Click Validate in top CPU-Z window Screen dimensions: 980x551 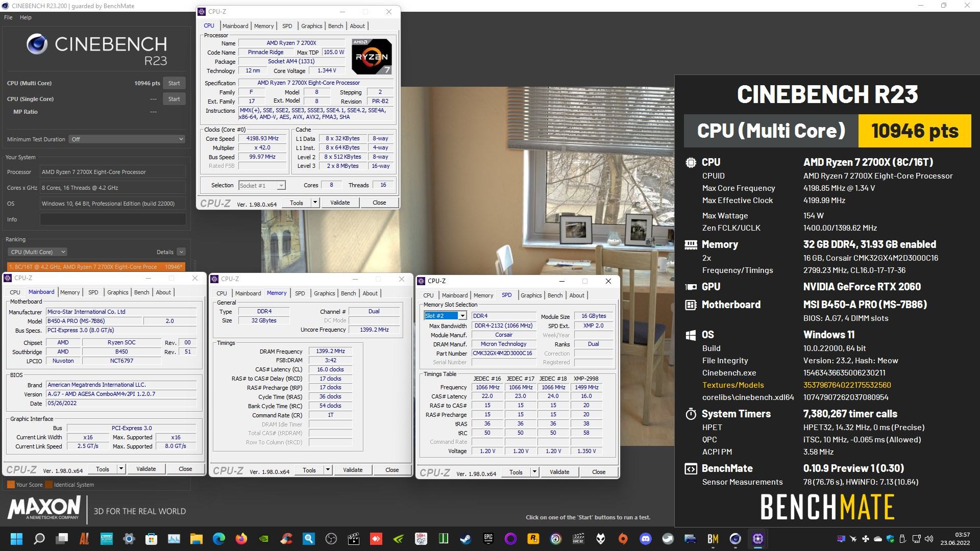pyautogui.click(x=340, y=203)
